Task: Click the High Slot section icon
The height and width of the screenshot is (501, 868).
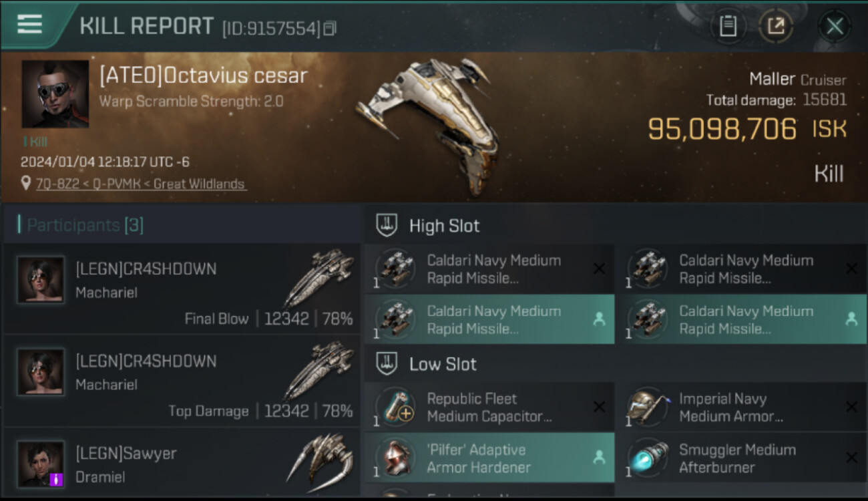Action: [x=387, y=226]
